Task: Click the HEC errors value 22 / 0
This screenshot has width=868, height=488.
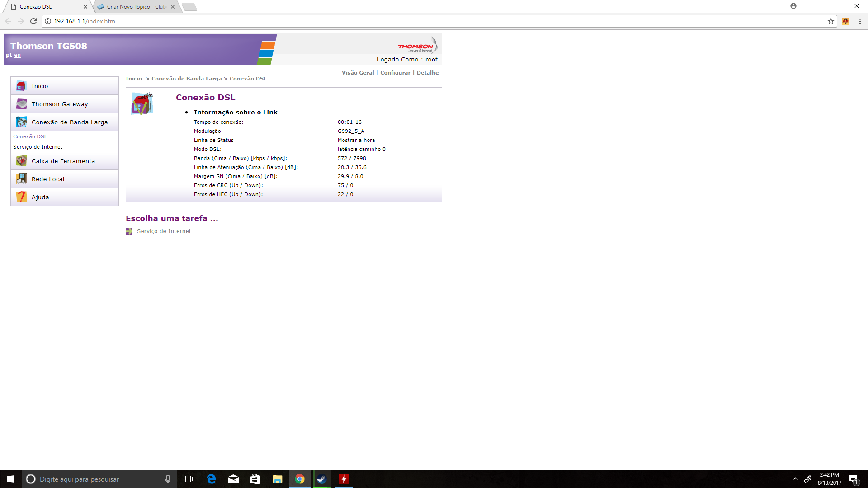Action: pos(345,194)
